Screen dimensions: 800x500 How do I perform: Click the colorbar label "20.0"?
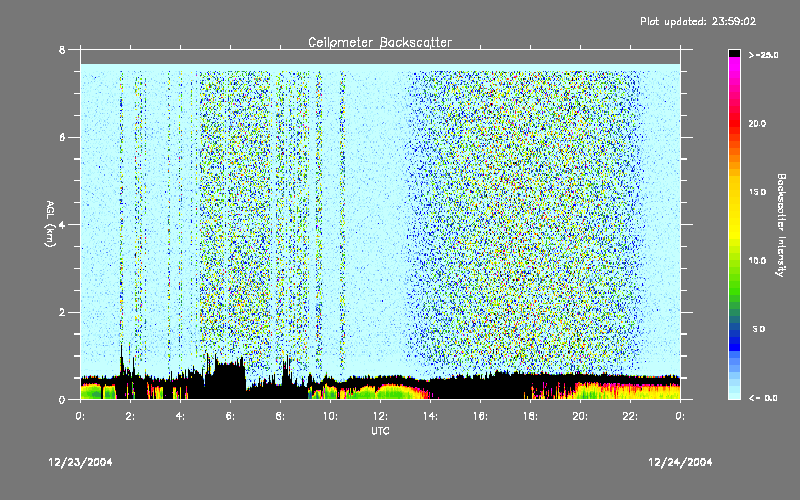[x=757, y=124]
